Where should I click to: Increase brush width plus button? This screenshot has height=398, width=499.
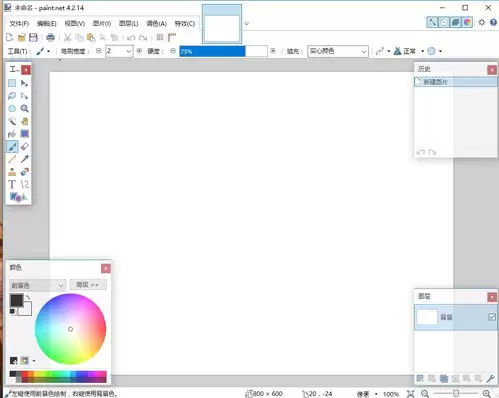(x=139, y=51)
